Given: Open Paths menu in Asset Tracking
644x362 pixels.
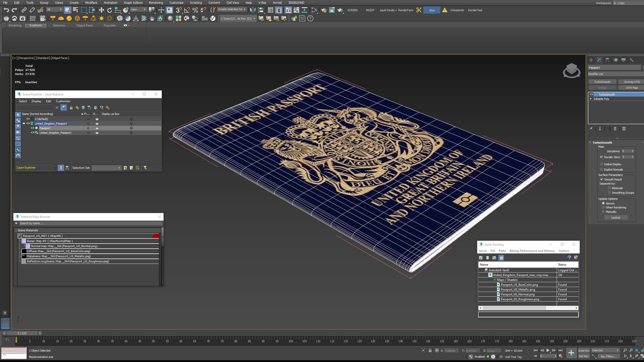Looking at the screenshot, I should click(x=502, y=251).
